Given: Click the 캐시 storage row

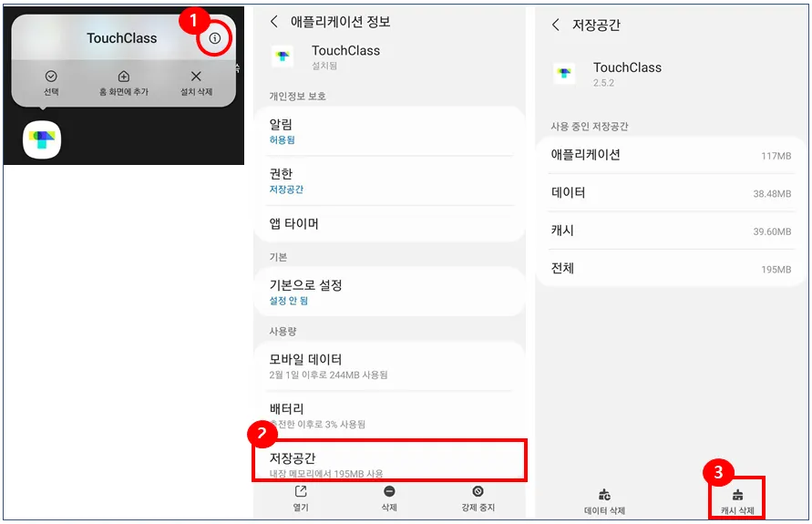Looking at the screenshot, I should pos(671,231).
